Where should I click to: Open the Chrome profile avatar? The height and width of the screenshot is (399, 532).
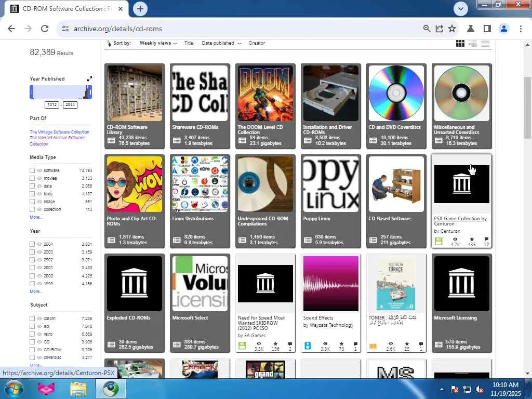coord(504,29)
